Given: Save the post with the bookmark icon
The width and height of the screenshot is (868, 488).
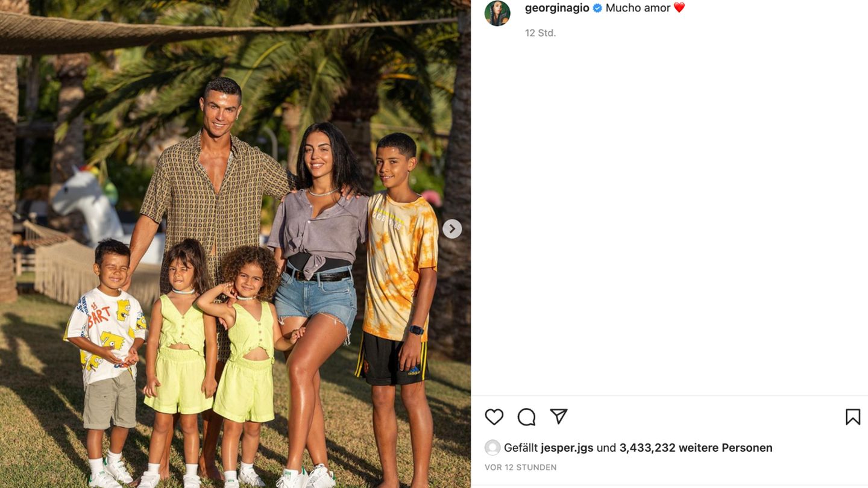Looking at the screenshot, I should 852,417.
